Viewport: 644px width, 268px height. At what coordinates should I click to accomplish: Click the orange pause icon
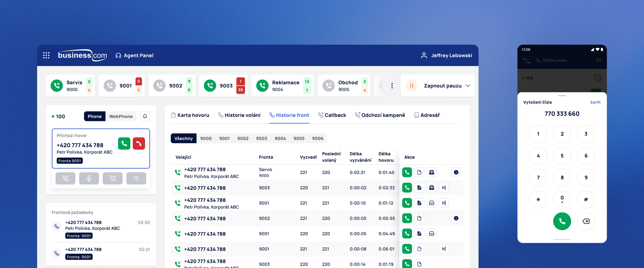412,86
